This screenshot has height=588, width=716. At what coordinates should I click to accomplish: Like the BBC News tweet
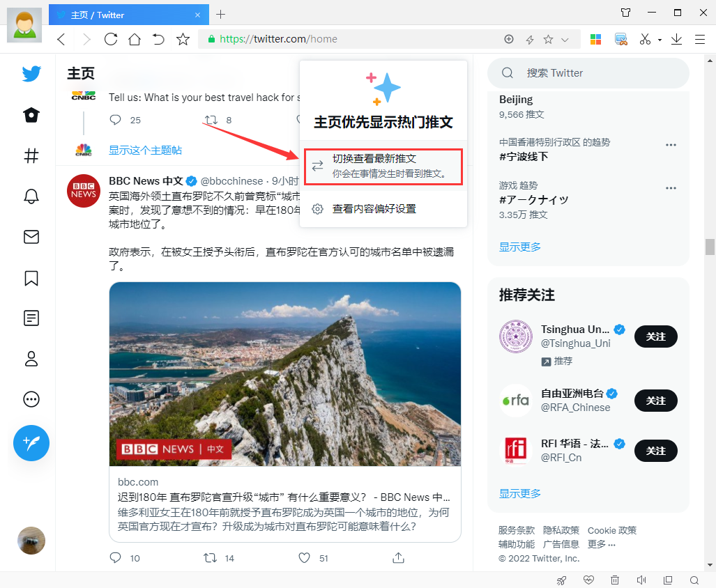point(304,557)
